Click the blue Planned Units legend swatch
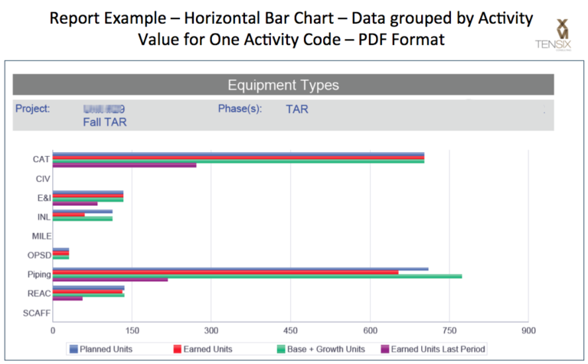This screenshot has height=364, width=588. [74, 349]
